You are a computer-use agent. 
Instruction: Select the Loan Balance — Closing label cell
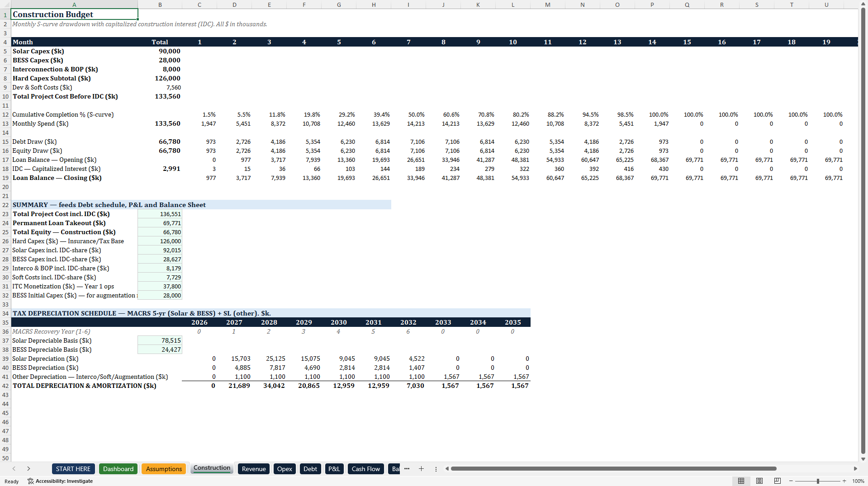pos(74,178)
